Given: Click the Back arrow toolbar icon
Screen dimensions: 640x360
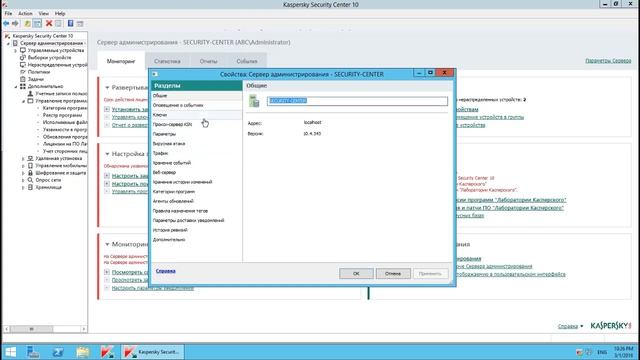Looking at the screenshot, I should (6, 24).
